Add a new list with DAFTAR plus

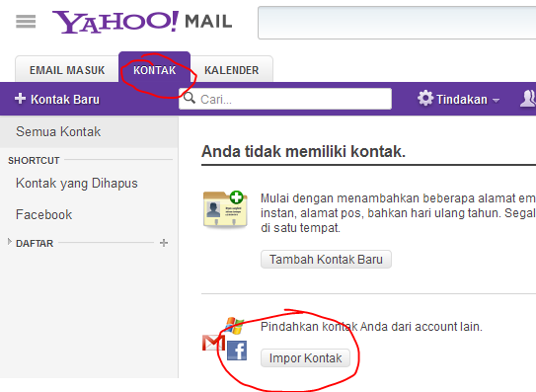click(164, 243)
